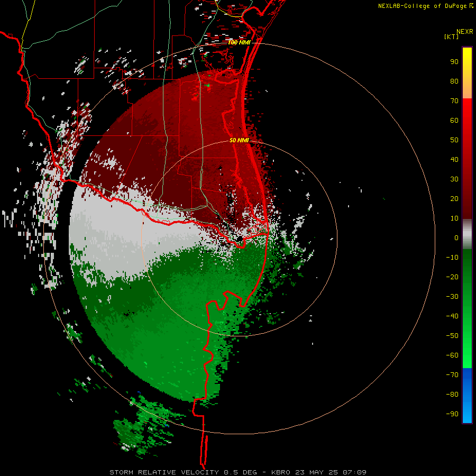Click the 50 NMI range ring label

pyautogui.click(x=239, y=140)
